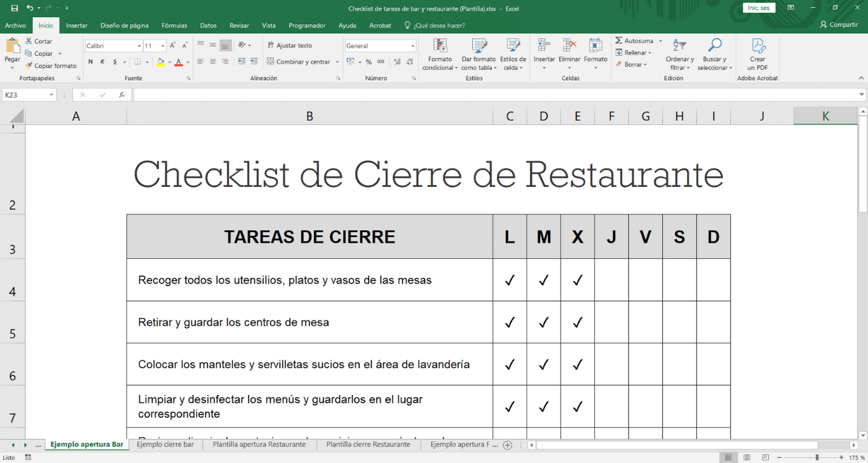Toggle Ajustar texto wrapping
The height and width of the screenshot is (463, 868).
coord(290,46)
